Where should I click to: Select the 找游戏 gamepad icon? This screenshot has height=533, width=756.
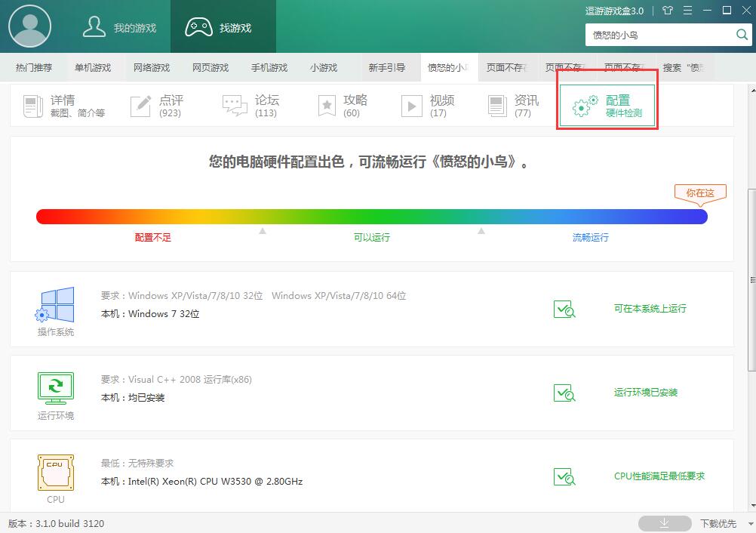pos(198,26)
